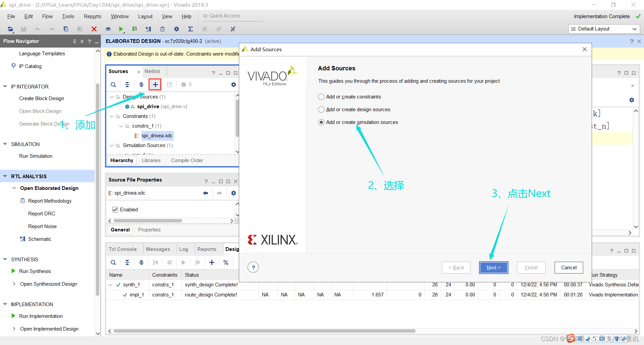Click the Flow Navigator vertical scrollbar
Screen dimensions: 644x345
click(x=98, y=190)
